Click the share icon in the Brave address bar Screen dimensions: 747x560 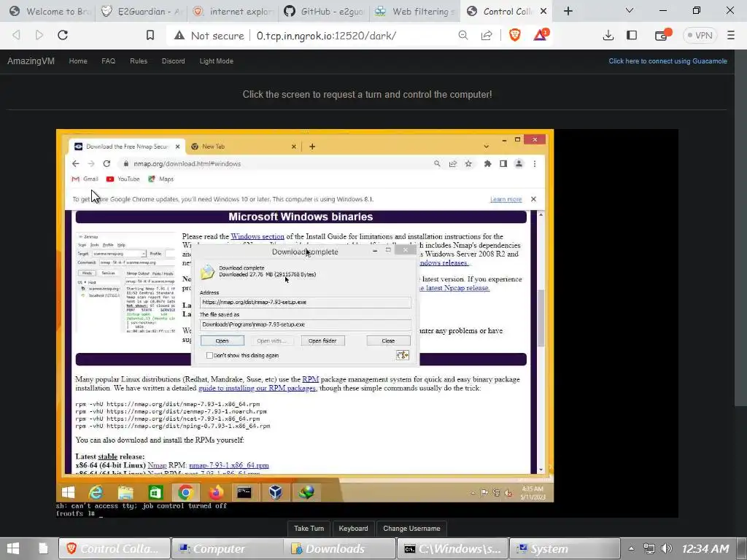point(487,35)
